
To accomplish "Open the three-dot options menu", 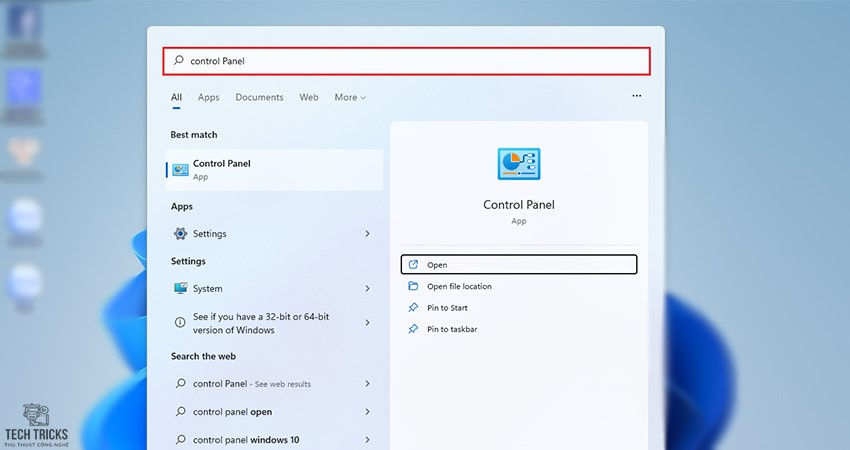I will (636, 95).
